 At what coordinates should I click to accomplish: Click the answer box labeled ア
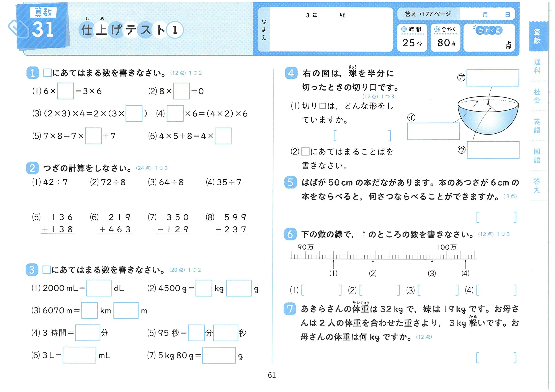(x=493, y=78)
